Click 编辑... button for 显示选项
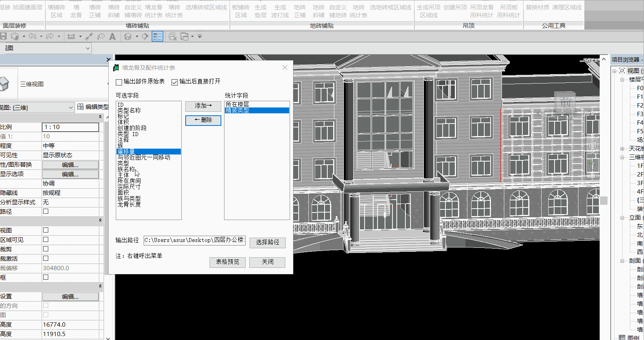Screen dimensions: 644x340 [x=70, y=174]
